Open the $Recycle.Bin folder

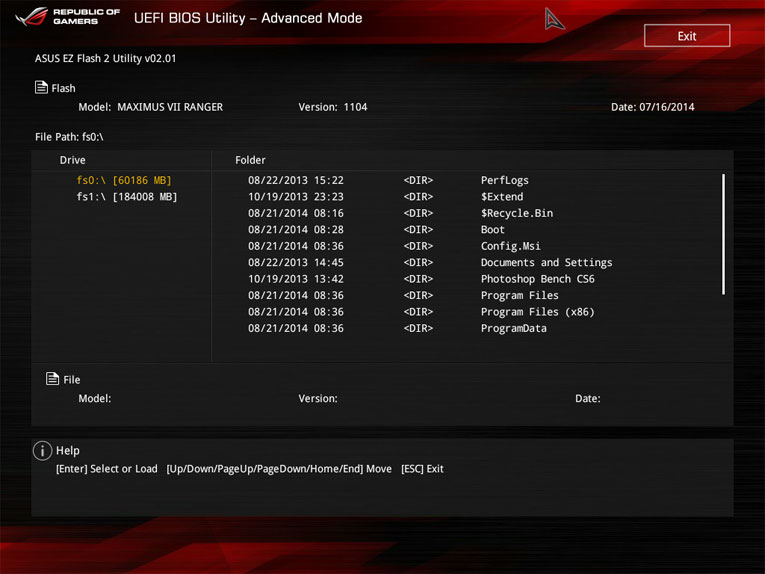517,213
